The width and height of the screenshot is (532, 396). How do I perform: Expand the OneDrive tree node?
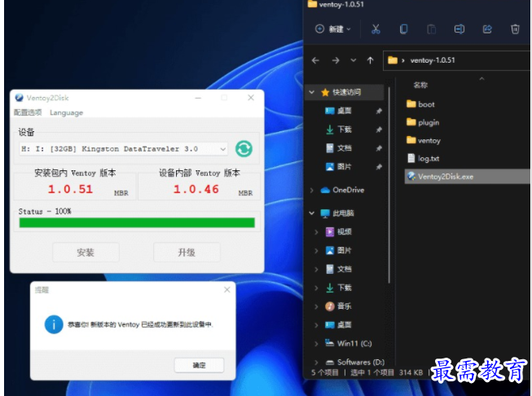click(x=311, y=190)
